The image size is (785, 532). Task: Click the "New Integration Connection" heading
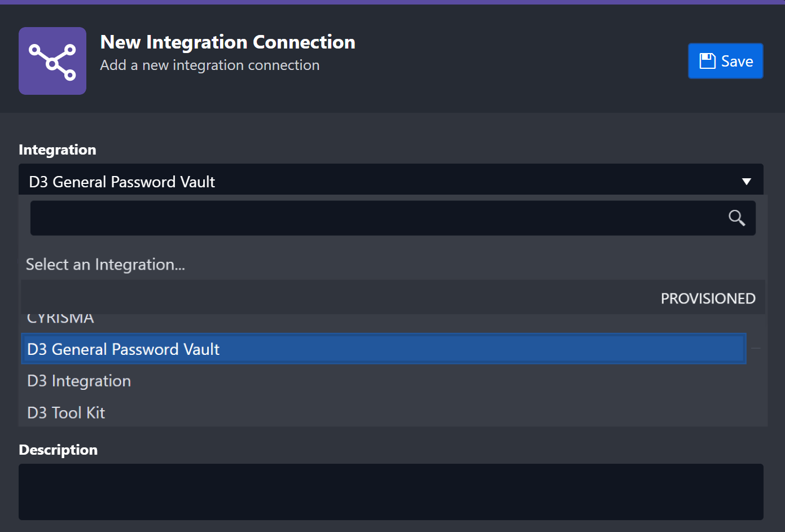pyautogui.click(x=227, y=42)
